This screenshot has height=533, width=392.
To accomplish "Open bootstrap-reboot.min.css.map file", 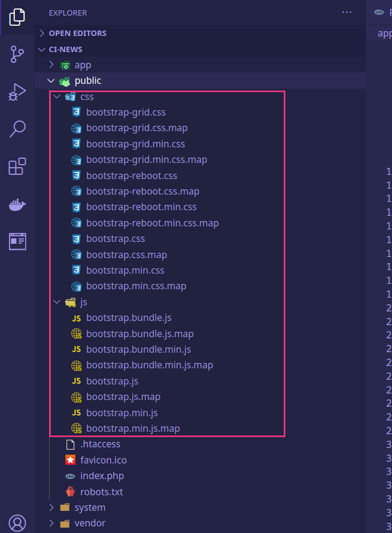I will (x=152, y=223).
